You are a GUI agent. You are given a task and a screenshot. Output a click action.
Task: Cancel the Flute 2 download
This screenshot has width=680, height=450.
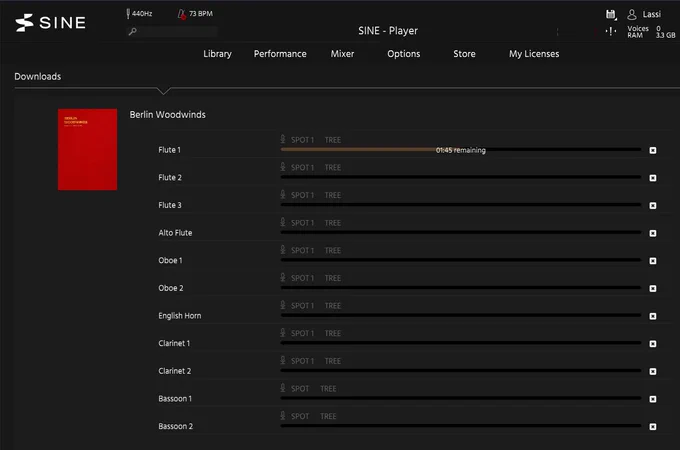[x=653, y=178]
